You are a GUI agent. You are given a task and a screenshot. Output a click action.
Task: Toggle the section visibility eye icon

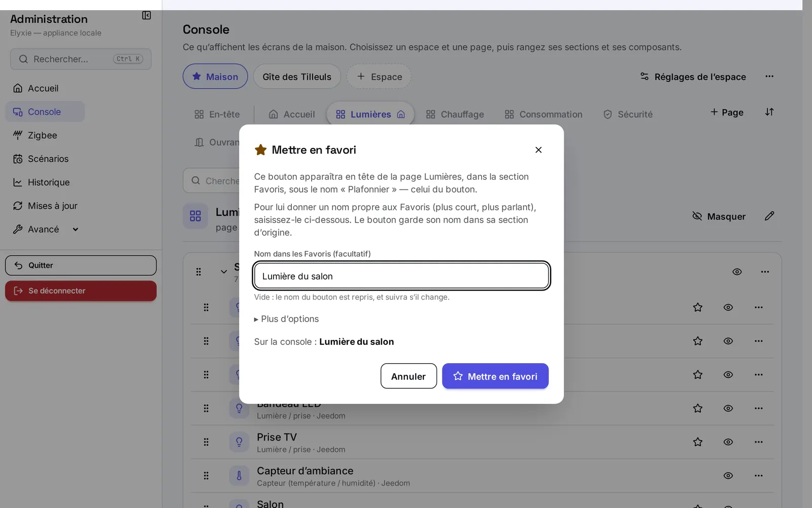pos(737,272)
